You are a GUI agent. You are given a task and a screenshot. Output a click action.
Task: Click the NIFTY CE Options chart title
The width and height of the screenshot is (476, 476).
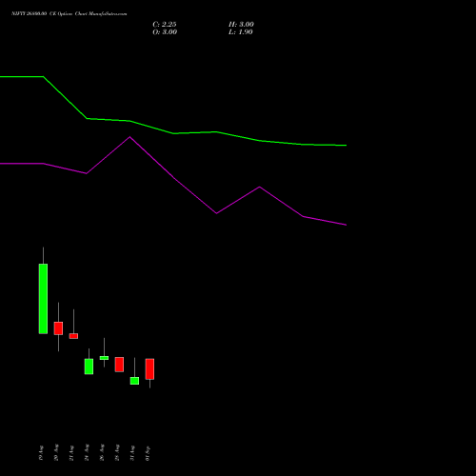coord(69,14)
